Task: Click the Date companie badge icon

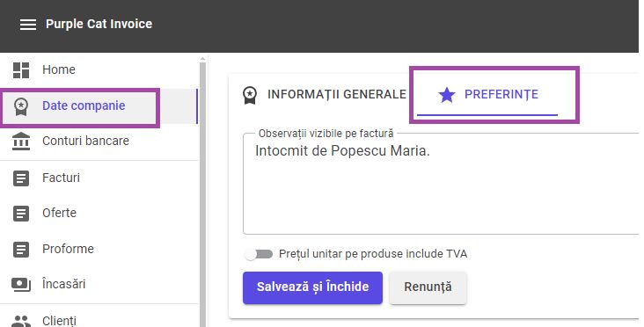Action: tap(21, 106)
